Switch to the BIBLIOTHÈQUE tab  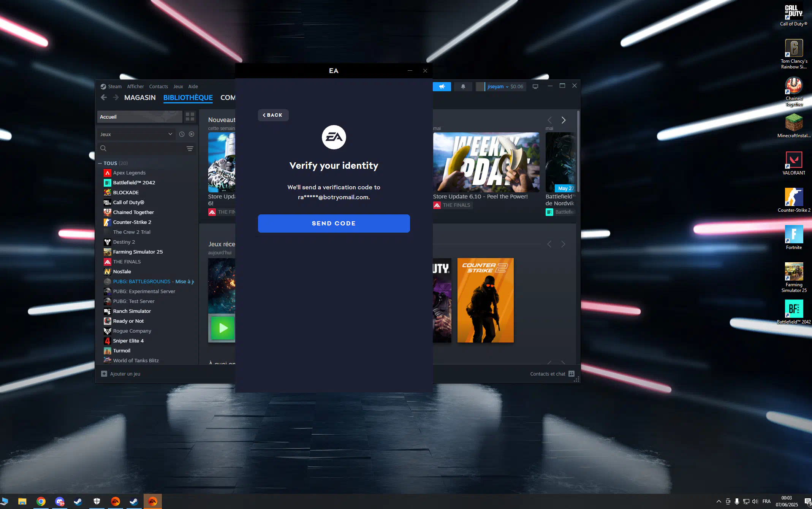click(x=188, y=97)
